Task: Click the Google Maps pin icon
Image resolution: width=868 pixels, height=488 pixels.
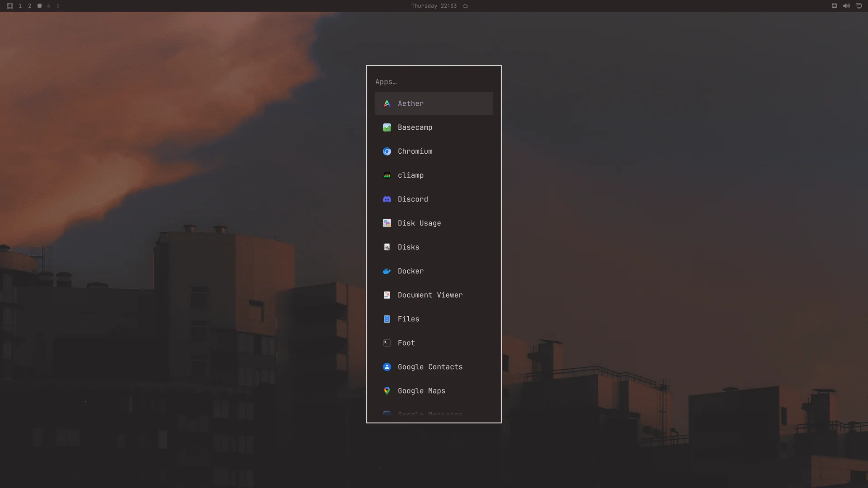Action: click(x=387, y=391)
